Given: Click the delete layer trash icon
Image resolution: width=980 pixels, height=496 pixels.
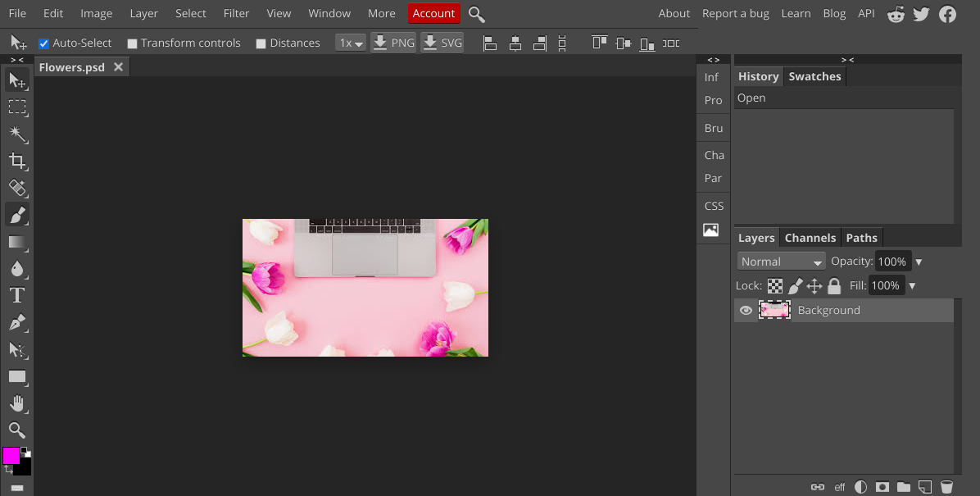Looking at the screenshot, I should pos(946,487).
